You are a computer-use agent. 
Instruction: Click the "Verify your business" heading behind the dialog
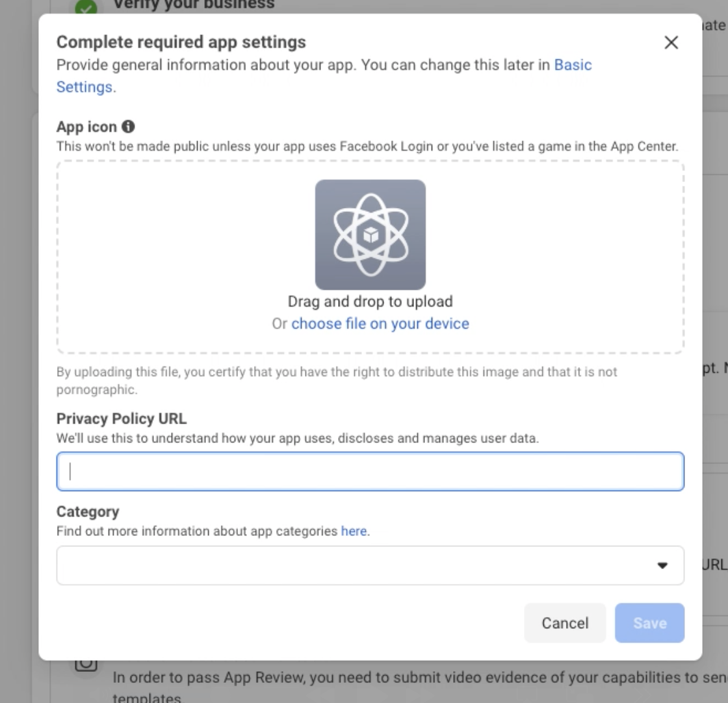tap(194, 5)
